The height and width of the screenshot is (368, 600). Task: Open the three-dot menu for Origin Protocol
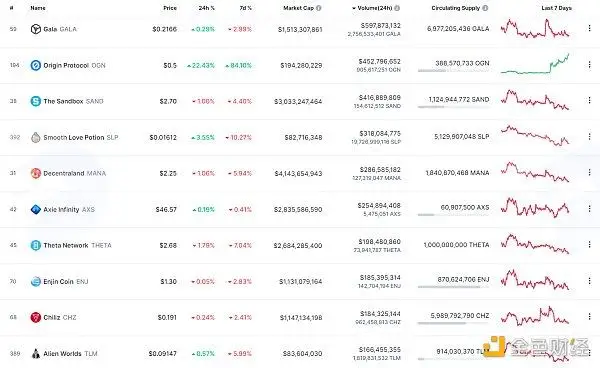(x=589, y=65)
